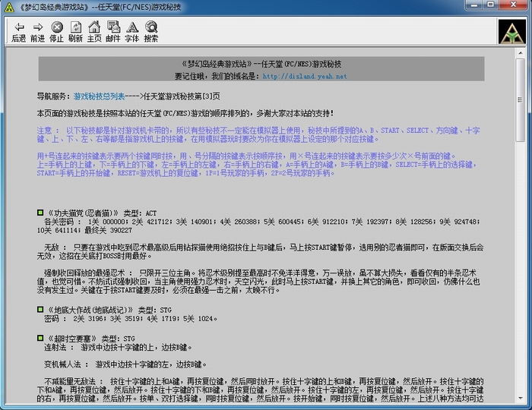
Task: Open the 邮件 mail toolbar icon
Action: pos(113,32)
